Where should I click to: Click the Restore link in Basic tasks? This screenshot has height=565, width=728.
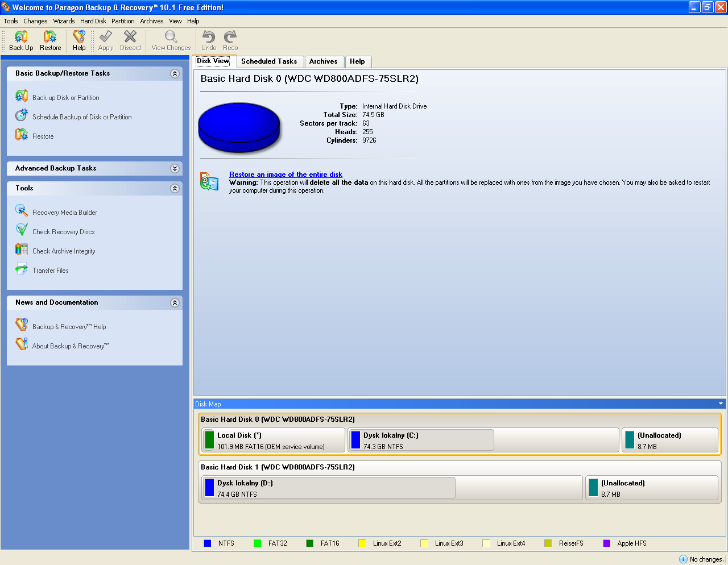tap(43, 136)
